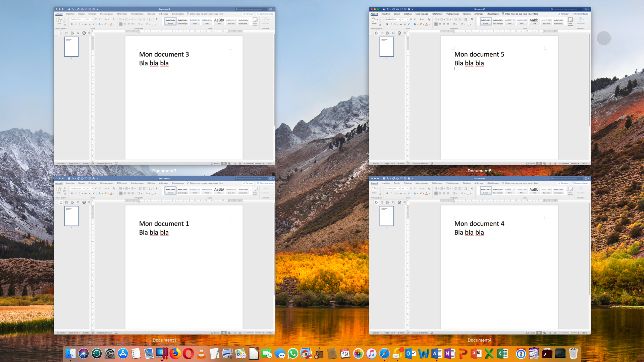Toggle bold (G) in Document5 ribbon
The image size is (644, 362).
pos(387,24)
